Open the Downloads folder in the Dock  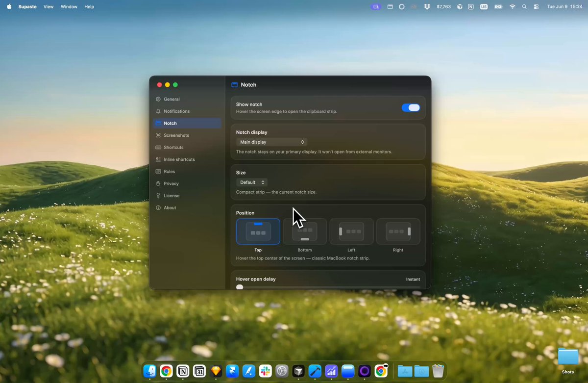[x=421, y=371]
